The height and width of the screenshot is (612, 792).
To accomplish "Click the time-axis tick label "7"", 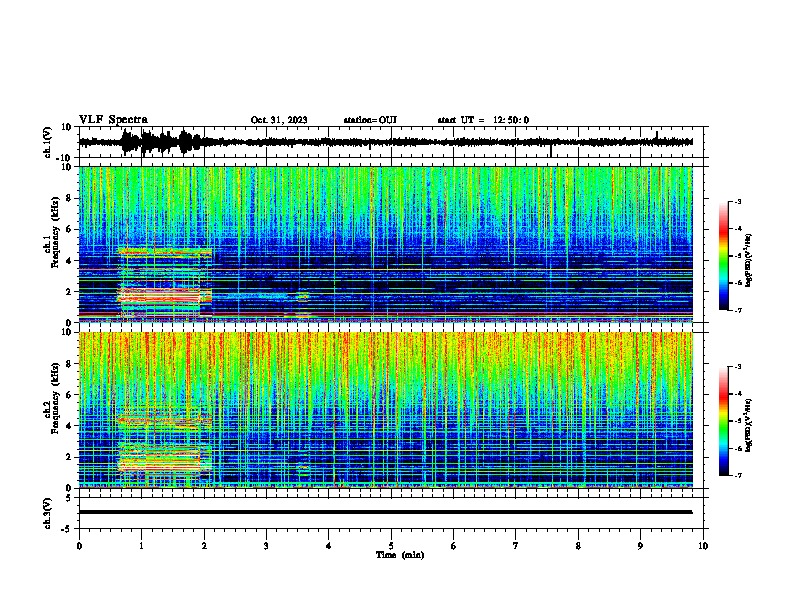I will click(516, 546).
